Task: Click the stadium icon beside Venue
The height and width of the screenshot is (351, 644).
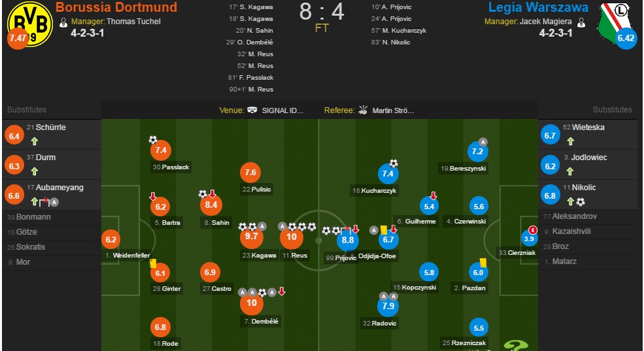Action: click(x=252, y=110)
